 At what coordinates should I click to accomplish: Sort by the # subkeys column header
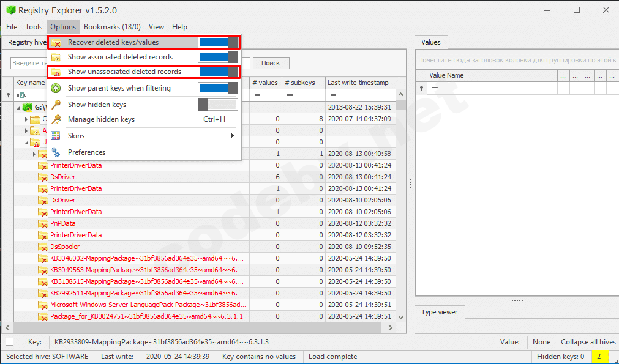[304, 83]
